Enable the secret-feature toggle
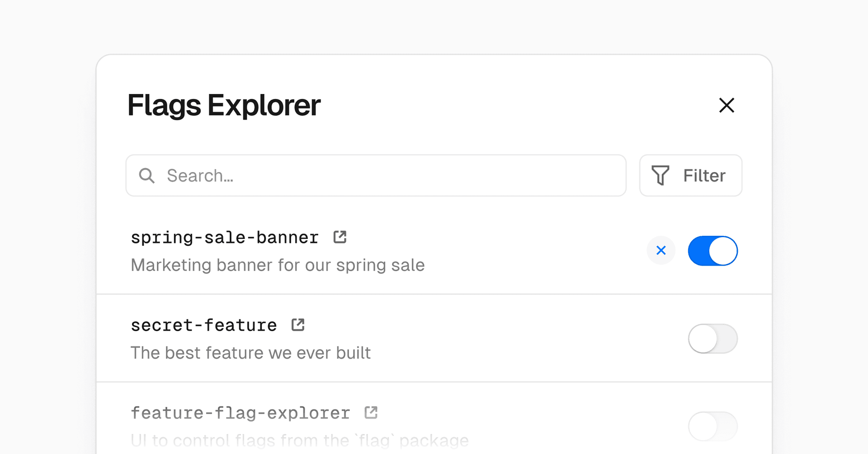Viewport: 868px width, 454px height. (712, 338)
